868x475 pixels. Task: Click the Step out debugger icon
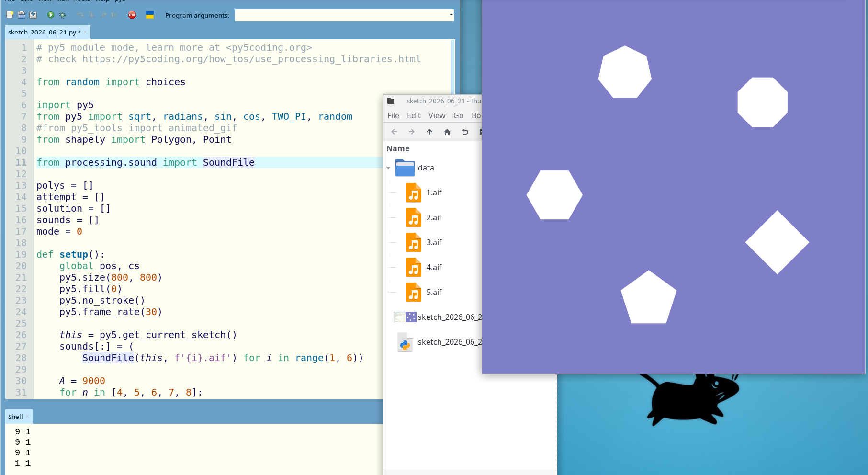coord(103,15)
